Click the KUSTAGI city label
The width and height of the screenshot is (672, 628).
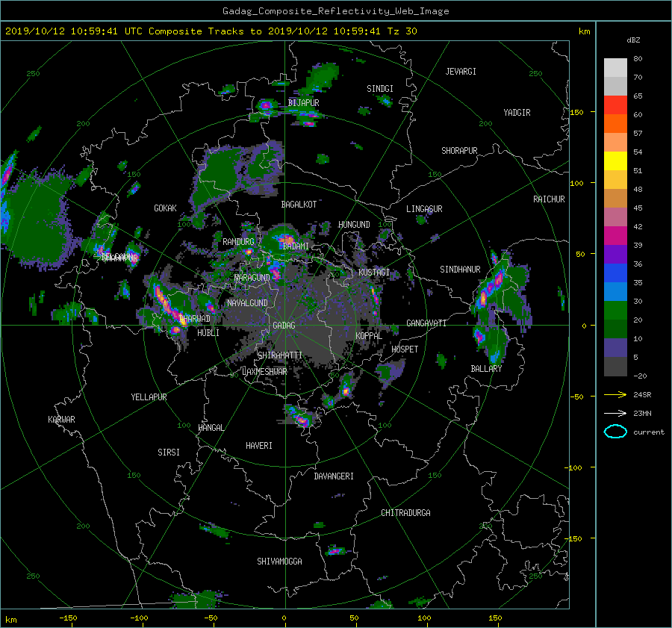(374, 273)
